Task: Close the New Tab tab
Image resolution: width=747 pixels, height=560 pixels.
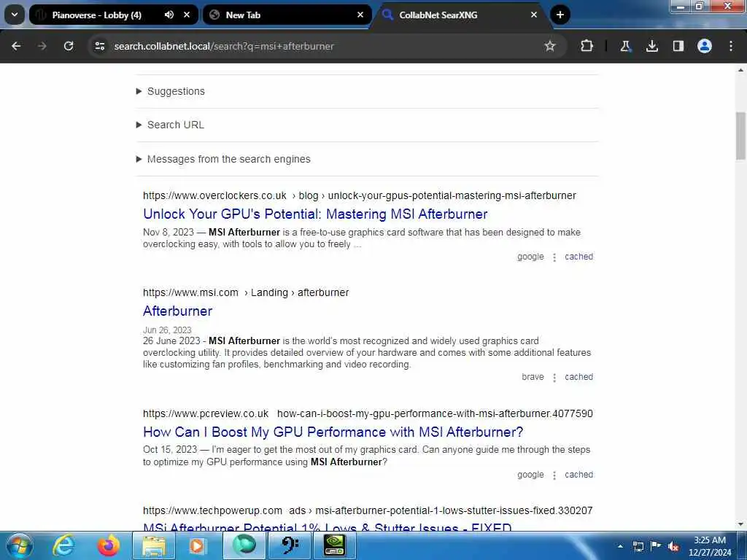Action: tap(360, 15)
